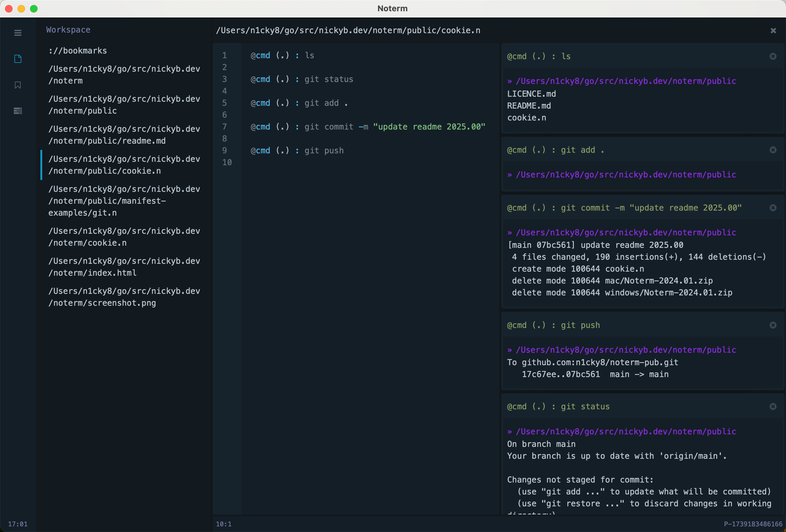The width and height of the screenshot is (786, 532).
Task: Click the Workspace panel heading
Action: click(x=68, y=30)
